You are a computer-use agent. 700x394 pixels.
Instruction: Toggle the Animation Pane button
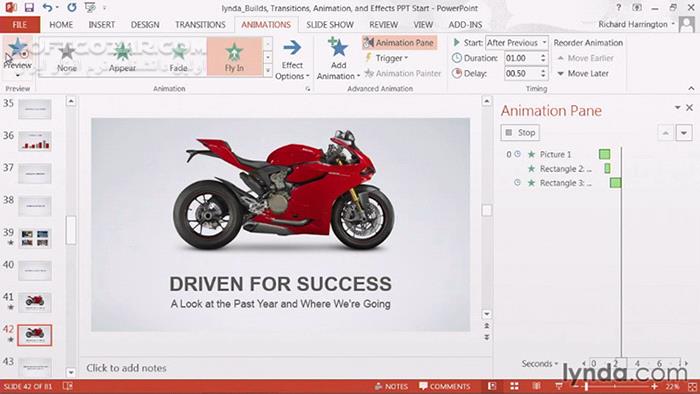click(400, 43)
